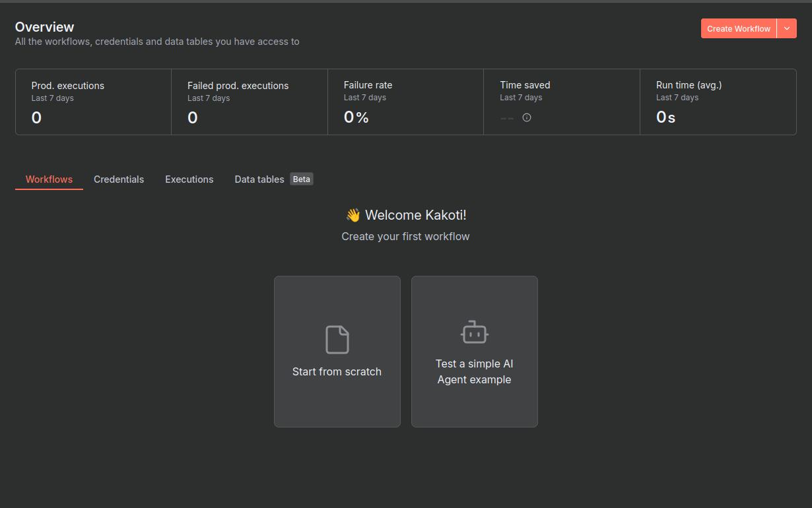812x508 pixels.
Task: Click the Failure rate stat card
Action: tap(405, 102)
